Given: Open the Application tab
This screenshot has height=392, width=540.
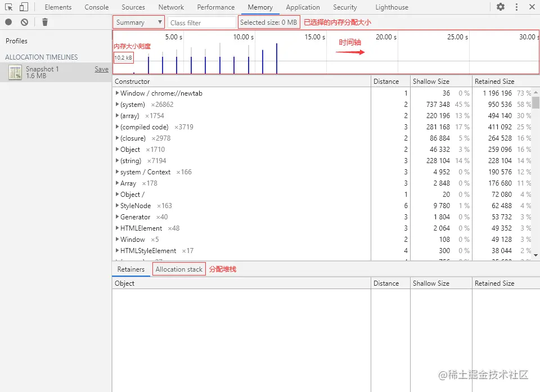Looking at the screenshot, I should 303,7.
